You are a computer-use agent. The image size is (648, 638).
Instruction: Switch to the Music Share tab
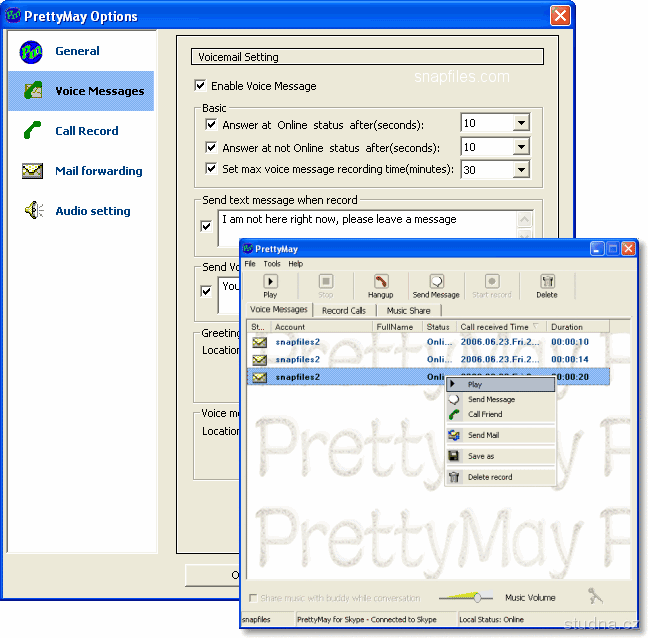click(x=408, y=311)
